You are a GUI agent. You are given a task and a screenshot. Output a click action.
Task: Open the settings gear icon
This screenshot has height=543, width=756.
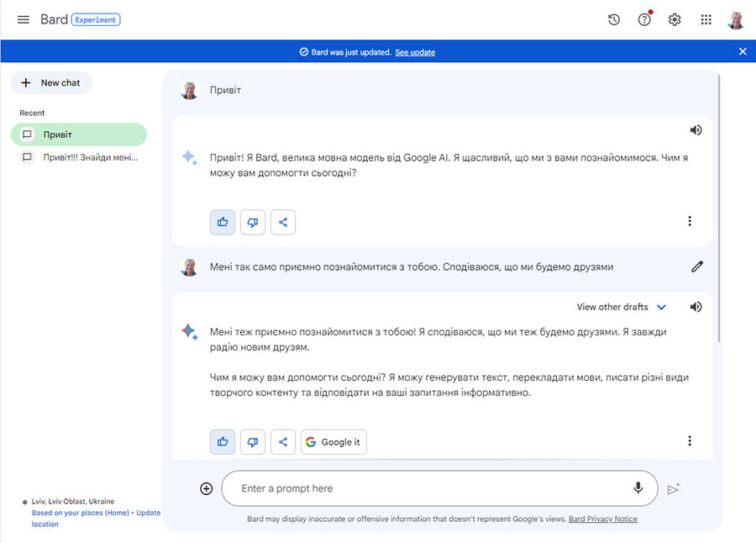pos(675,20)
